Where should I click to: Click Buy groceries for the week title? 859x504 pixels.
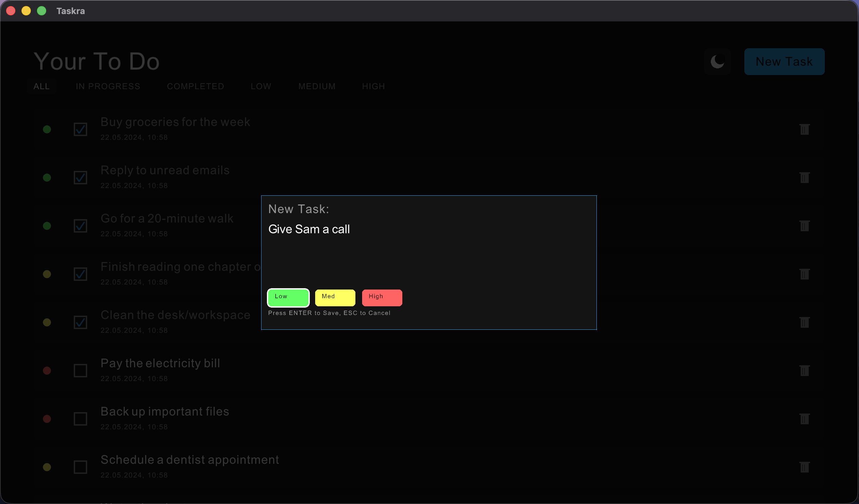175,122
